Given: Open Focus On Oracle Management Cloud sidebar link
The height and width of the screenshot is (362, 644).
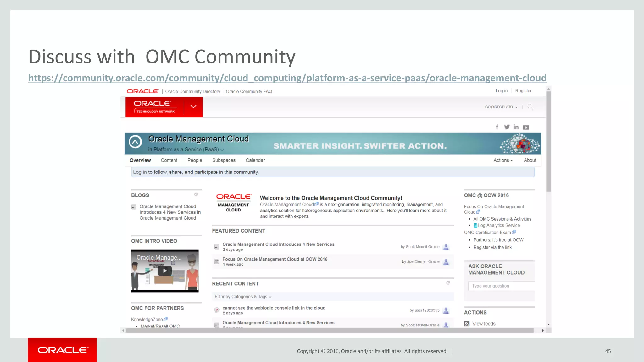Looking at the screenshot, I should pos(494,209).
